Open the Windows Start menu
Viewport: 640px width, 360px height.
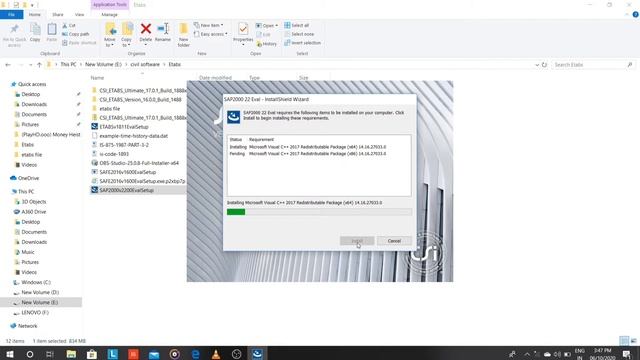click(9, 354)
